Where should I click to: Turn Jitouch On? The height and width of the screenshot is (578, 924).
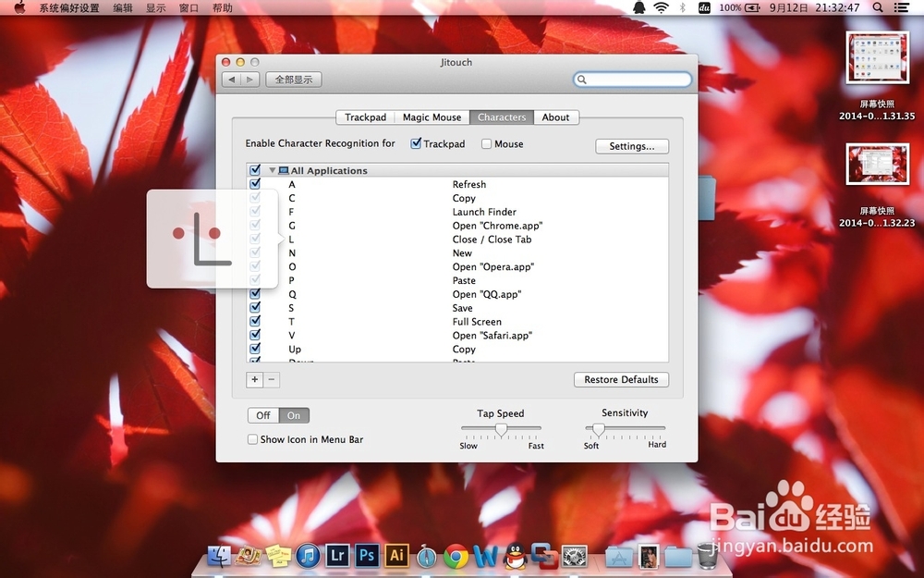tap(294, 415)
